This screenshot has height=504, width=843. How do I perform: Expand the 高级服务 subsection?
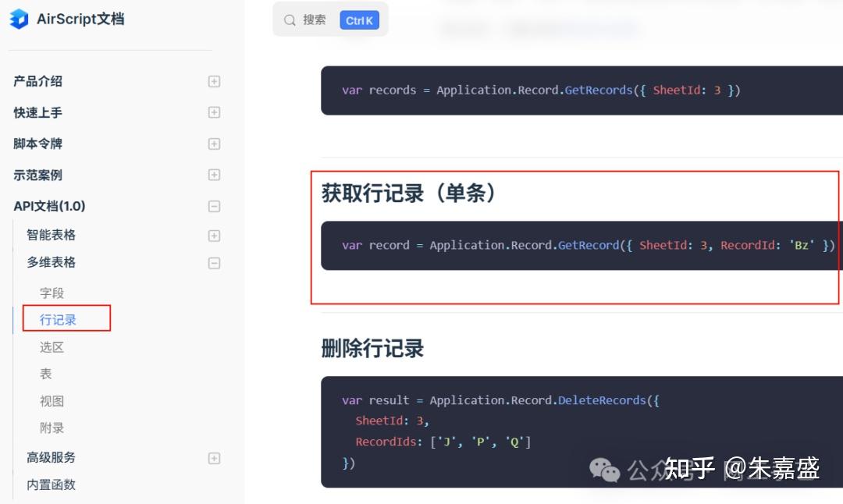coord(214,458)
